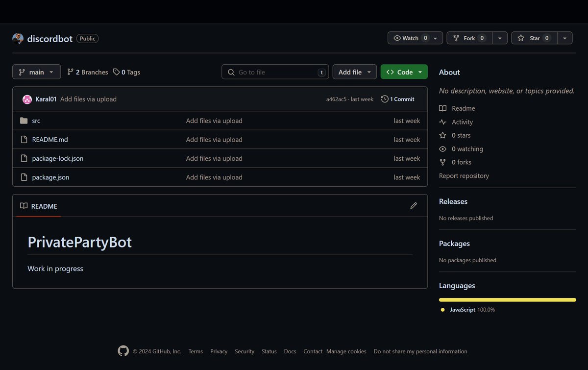Open the main branch selector

coord(37,72)
